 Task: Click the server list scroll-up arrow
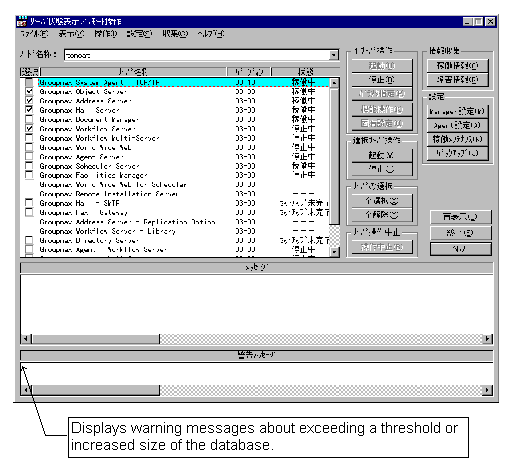click(334, 83)
